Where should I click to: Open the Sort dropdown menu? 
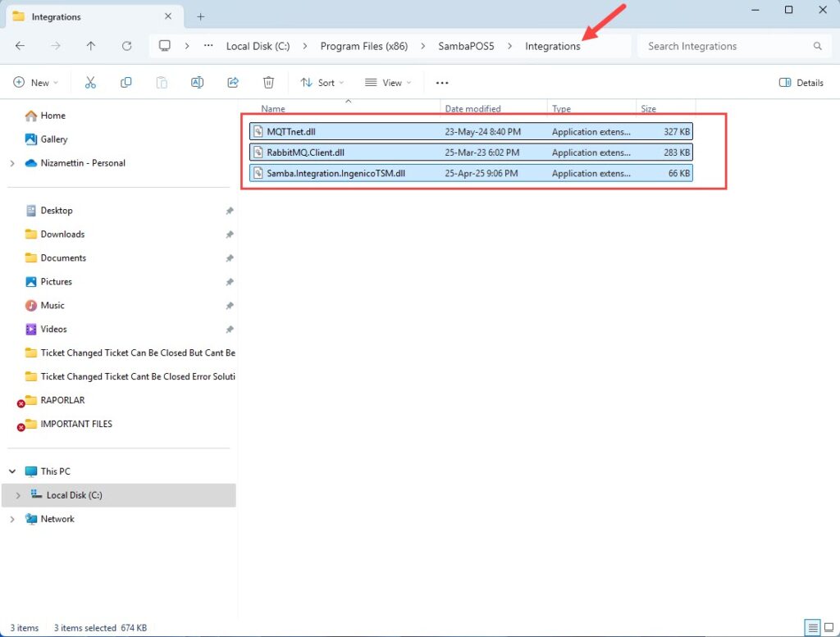(x=322, y=83)
